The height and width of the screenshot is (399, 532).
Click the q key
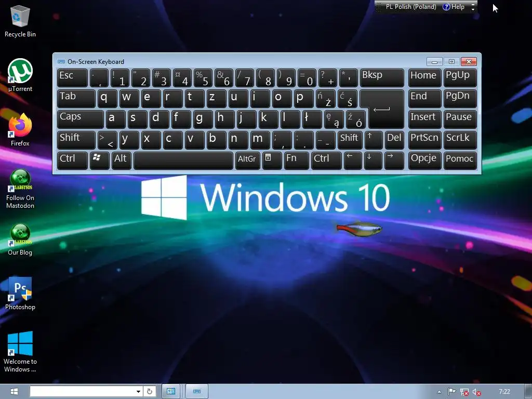107,99
